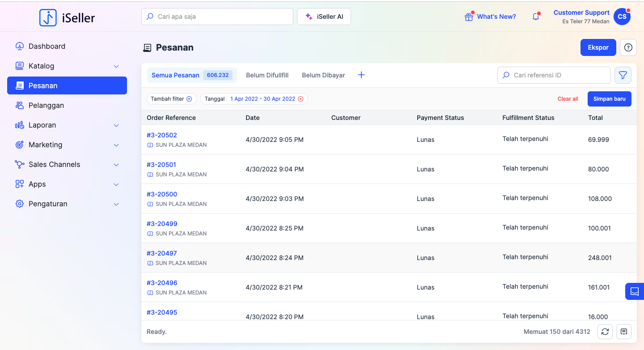Switch to Belum Difullfill tab
The height and width of the screenshot is (350, 644).
pos(267,75)
